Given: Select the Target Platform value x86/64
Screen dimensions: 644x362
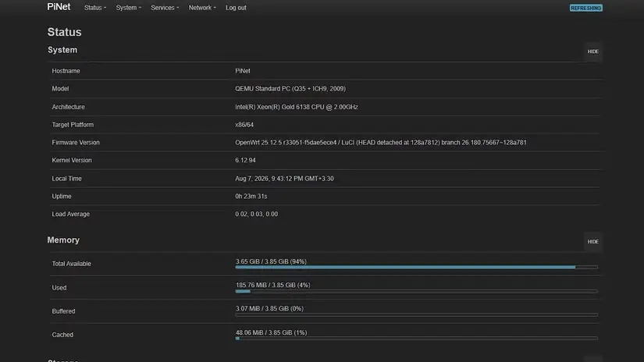Looking at the screenshot, I should (244, 125).
